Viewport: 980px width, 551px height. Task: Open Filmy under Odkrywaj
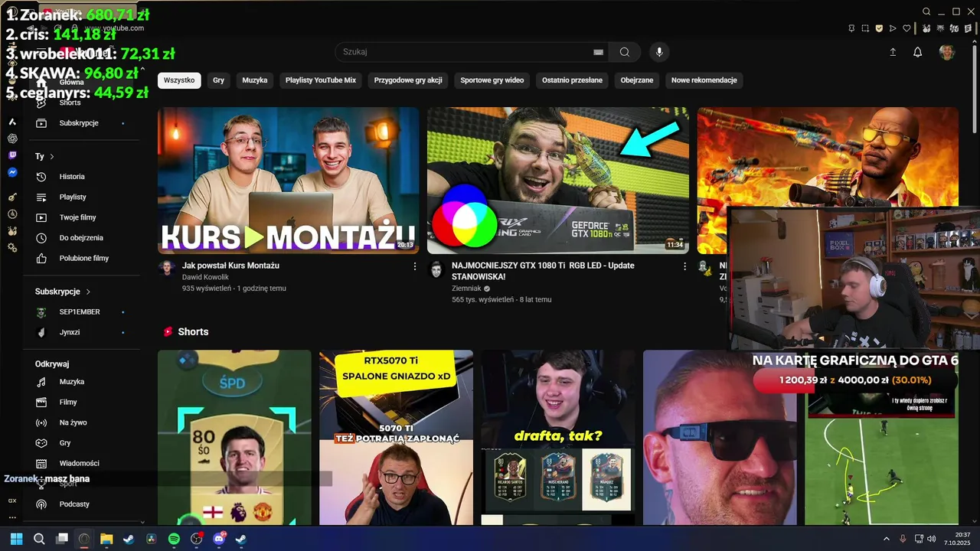(x=81, y=402)
